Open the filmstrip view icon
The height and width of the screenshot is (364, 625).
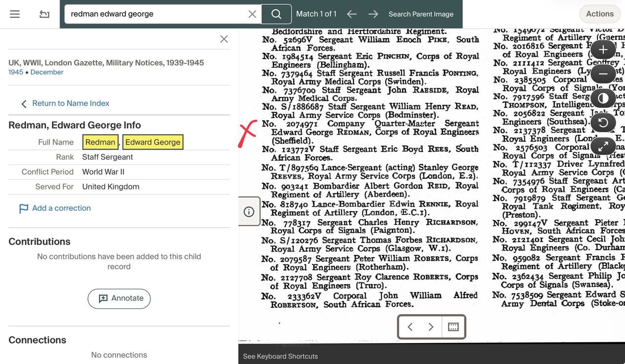click(x=453, y=327)
